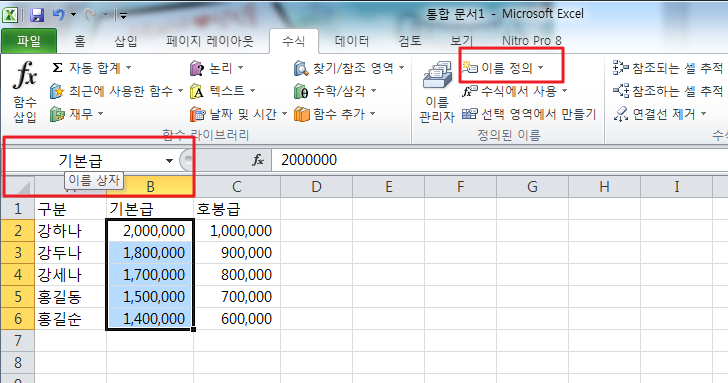Click the fx button beside formula bar

(x=258, y=160)
